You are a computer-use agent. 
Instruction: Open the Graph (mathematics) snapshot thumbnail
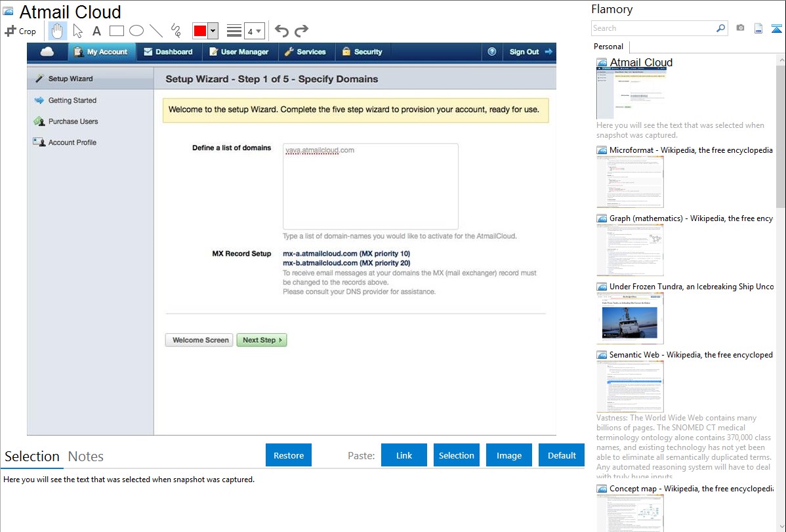630,250
